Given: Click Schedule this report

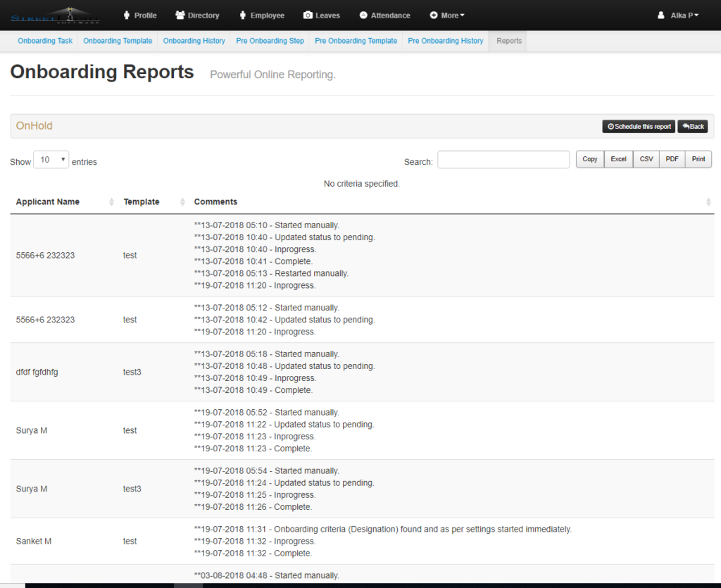Looking at the screenshot, I should coord(639,126).
